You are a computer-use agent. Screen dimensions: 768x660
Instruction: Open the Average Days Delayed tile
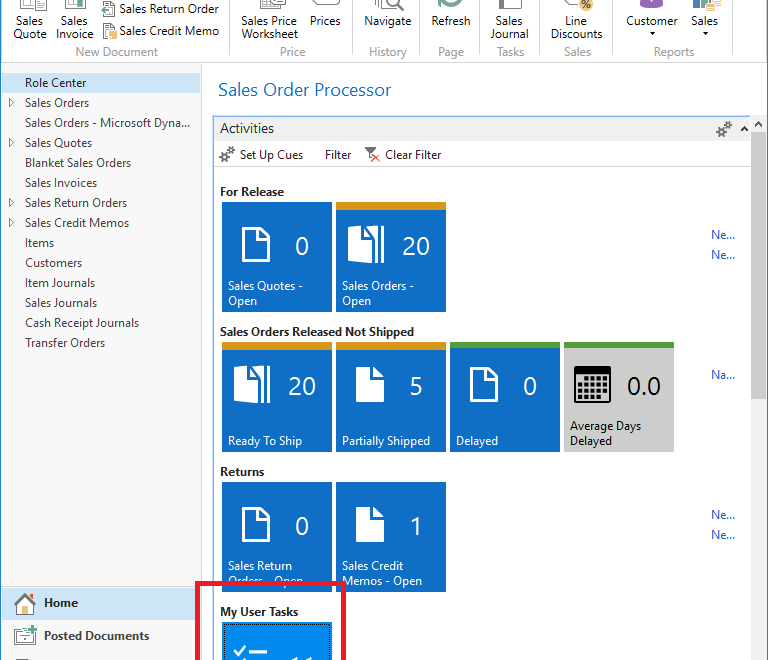point(619,397)
